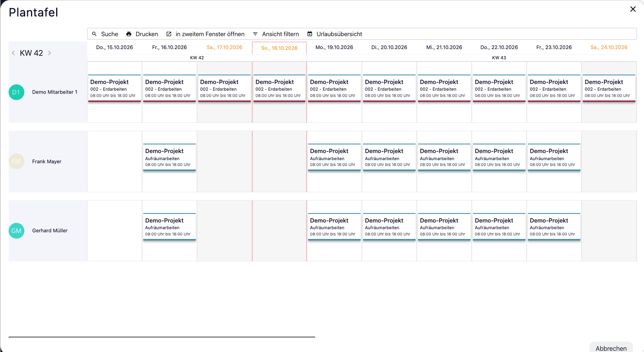Close the Plantafel dialog with the X

click(x=633, y=9)
